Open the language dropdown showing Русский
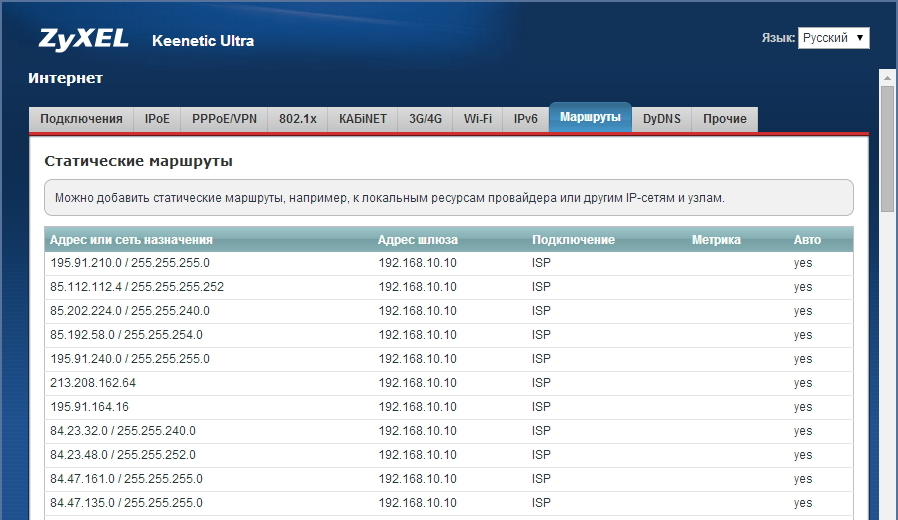Image resolution: width=898 pixels, height=520 pixels. tap(833, 38)
